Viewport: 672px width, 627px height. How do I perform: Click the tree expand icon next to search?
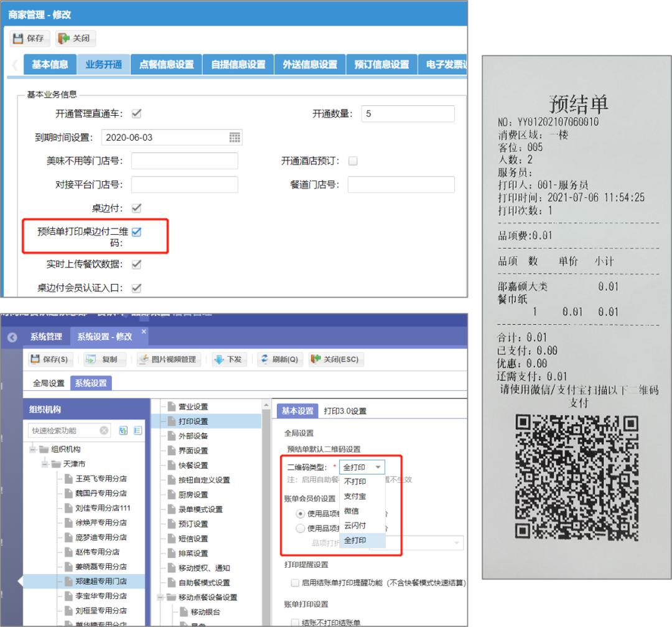[123, 431]
